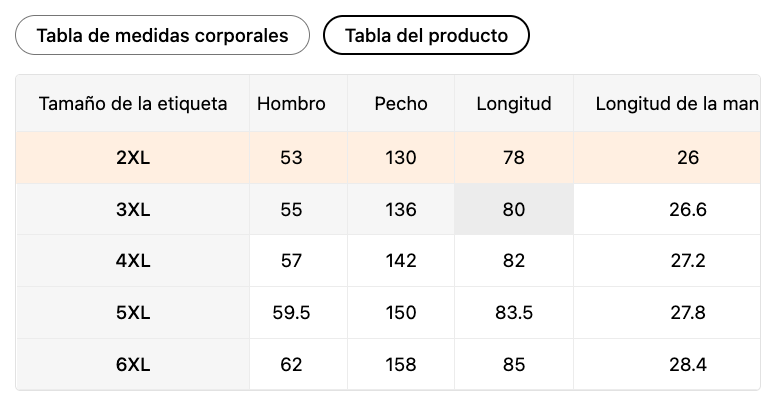784x420 pixels.
Task: Click the Longitud column header
Action: click(514, 103)
